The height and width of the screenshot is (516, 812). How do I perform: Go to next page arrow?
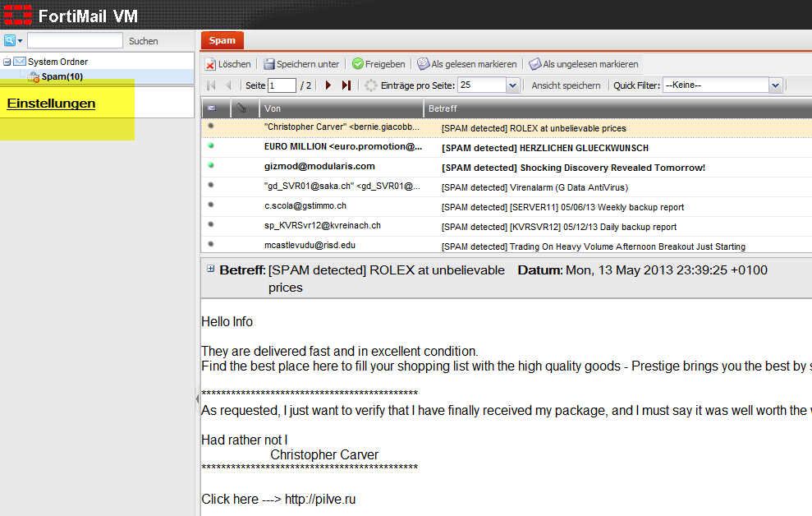click(328, 85)
